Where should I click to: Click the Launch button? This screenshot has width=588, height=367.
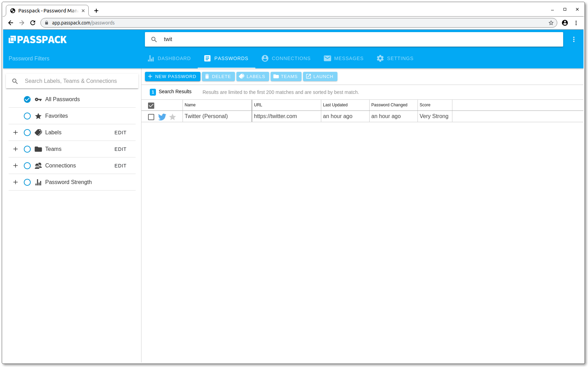pyautogui.click(x=320, y=77)
